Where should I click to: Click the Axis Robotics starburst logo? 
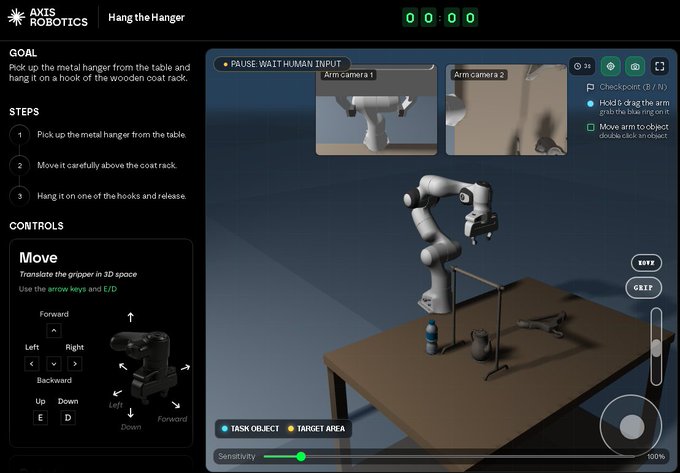[x=16, y=17]
